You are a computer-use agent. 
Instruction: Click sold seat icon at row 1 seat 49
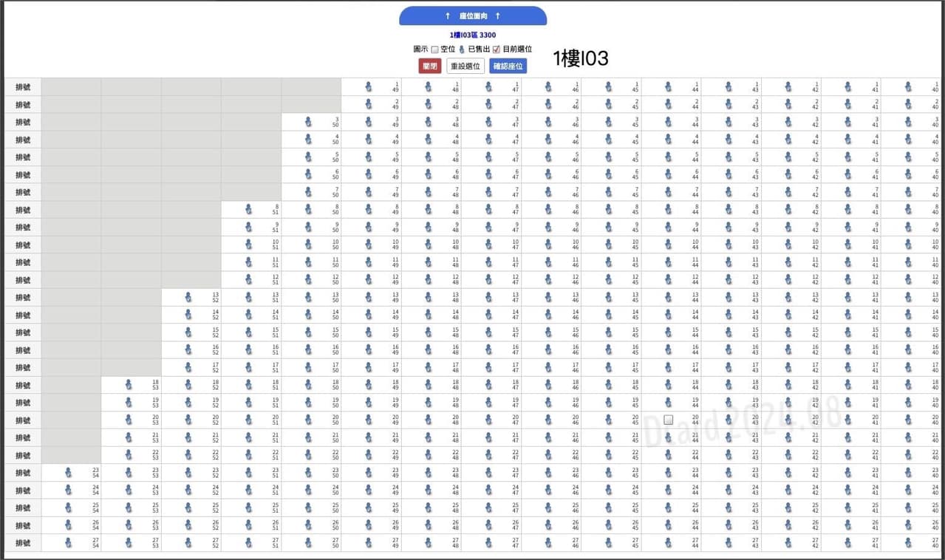368,86
